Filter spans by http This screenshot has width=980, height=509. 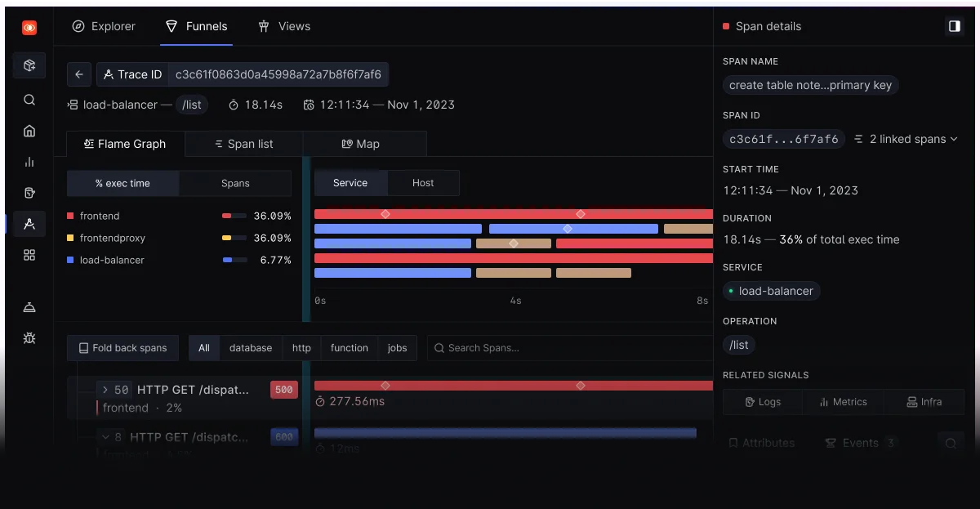[x=301, y=348]
